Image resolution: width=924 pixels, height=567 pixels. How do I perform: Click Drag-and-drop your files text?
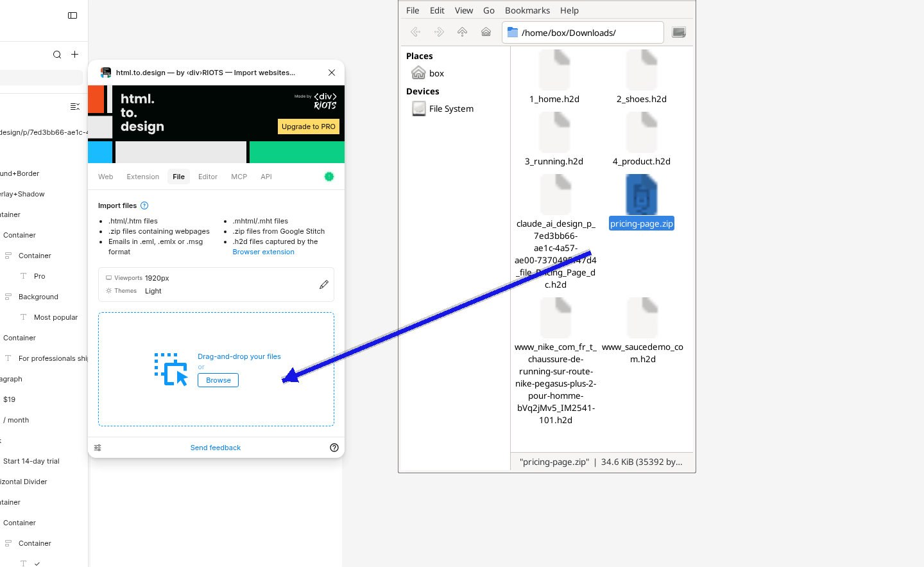point(239,356)
